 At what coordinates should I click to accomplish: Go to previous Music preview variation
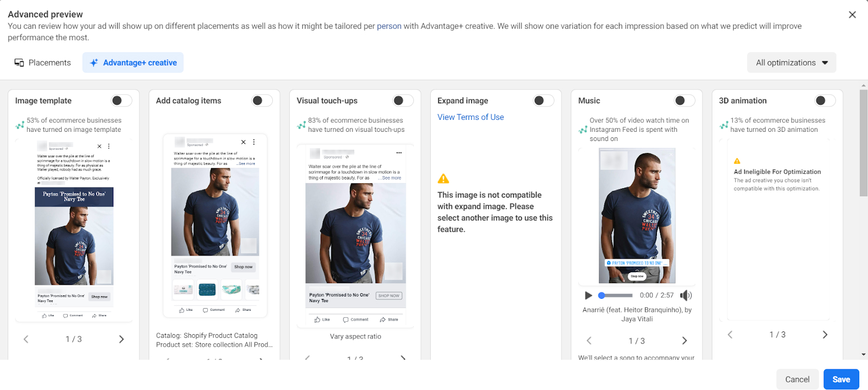(x=589, y=341)
